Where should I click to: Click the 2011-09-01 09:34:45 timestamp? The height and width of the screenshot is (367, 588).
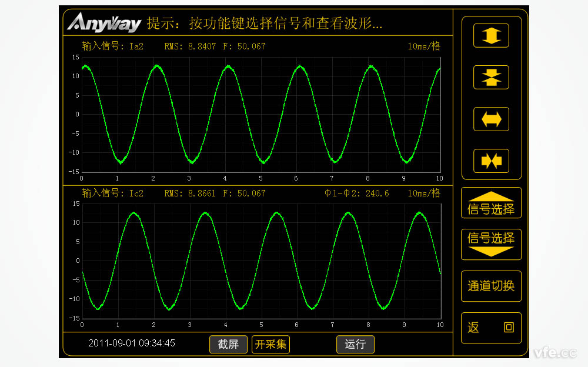(x=132, y=343)
